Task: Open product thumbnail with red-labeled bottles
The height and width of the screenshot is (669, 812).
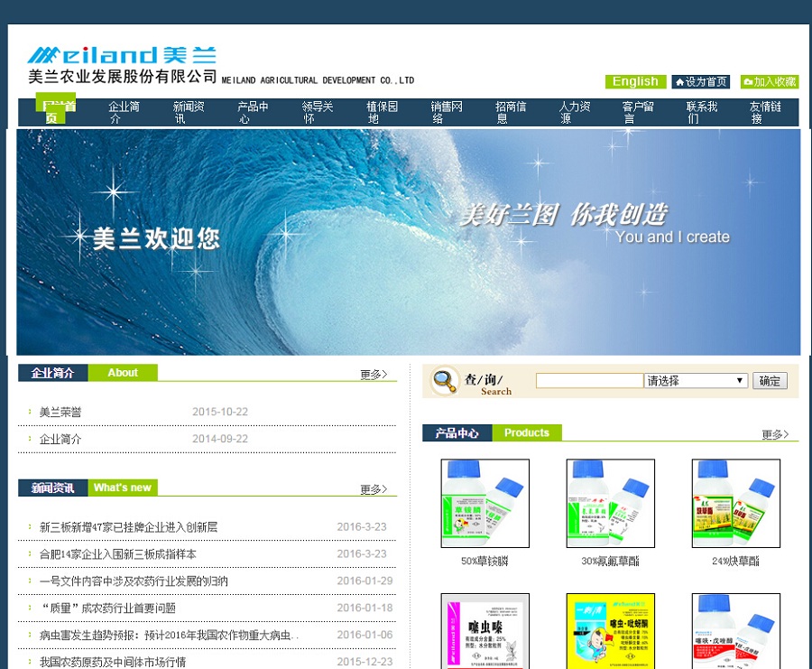Action: pyautogui.click(x=736, y=631)
